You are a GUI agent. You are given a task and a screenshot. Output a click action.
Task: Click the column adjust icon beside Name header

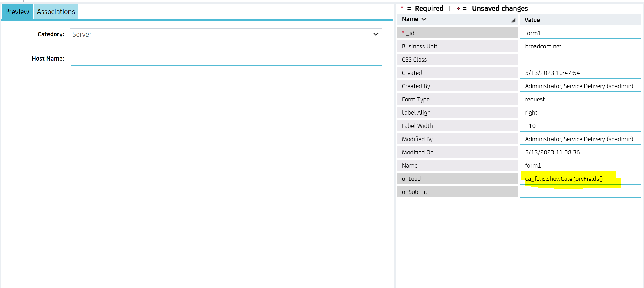point(513,20)
